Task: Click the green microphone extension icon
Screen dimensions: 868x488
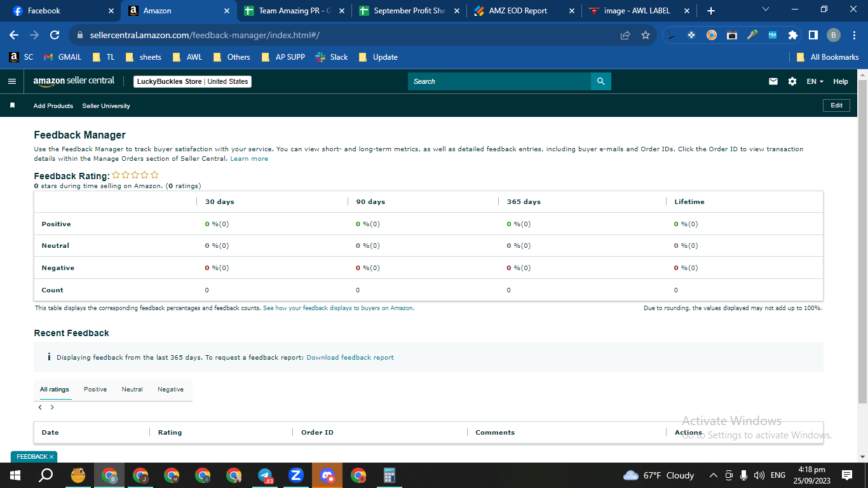Action: (x=752, y=36)
